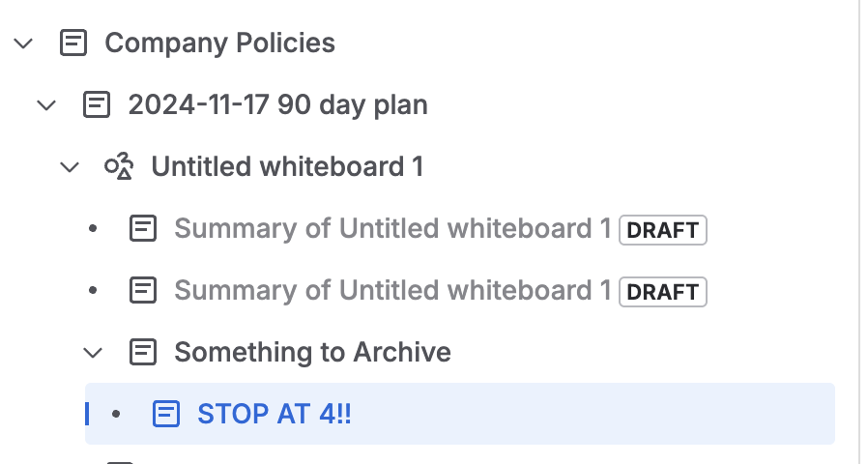Collapse the Company Policies tree
The image size is (868, 464).
tap(24, 43)
